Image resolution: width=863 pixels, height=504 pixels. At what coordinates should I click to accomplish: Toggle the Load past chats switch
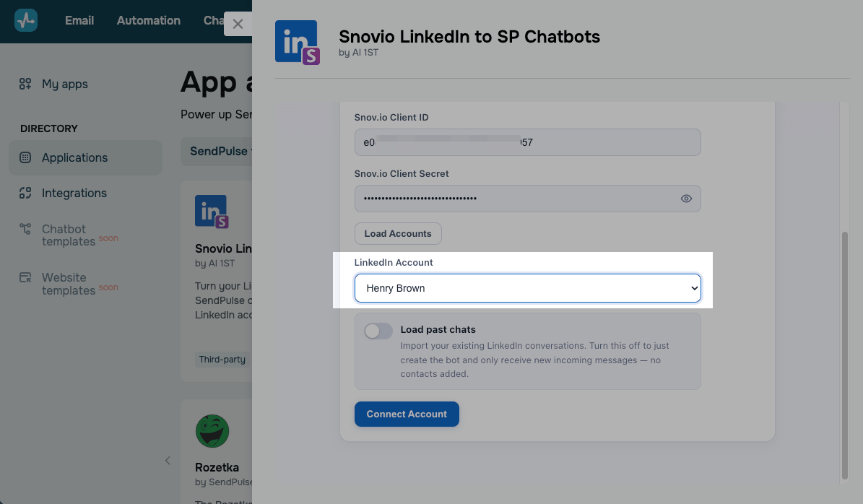[x=378, y=331]
